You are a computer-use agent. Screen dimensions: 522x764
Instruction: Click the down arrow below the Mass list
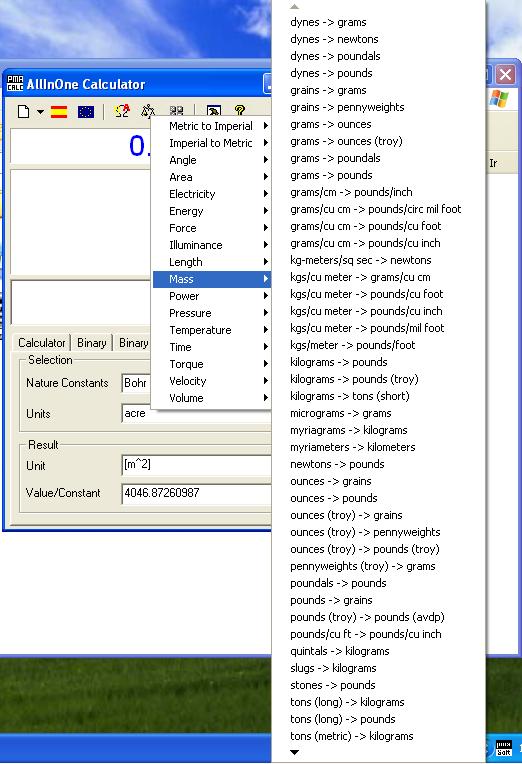click(294, 752)
